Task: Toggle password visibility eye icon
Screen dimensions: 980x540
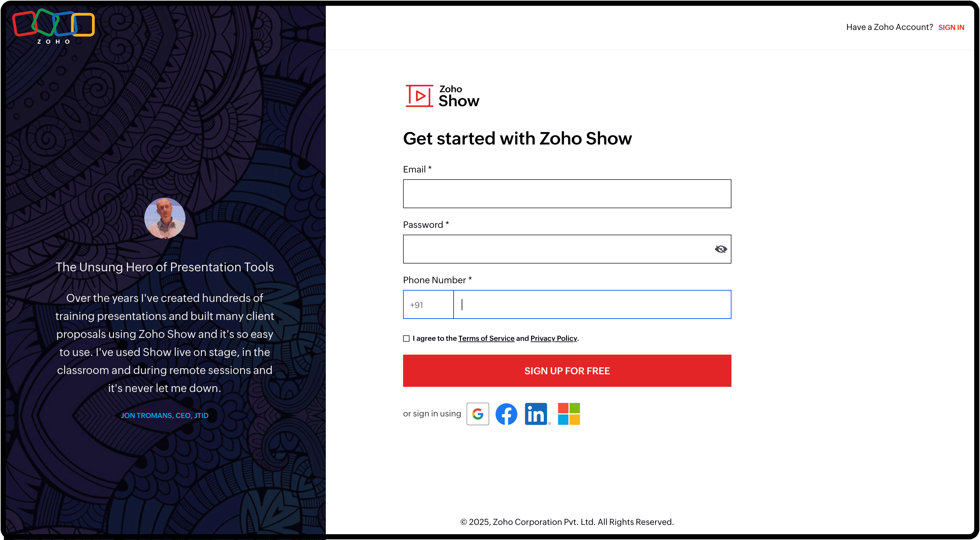Action: tap(721, 249)
